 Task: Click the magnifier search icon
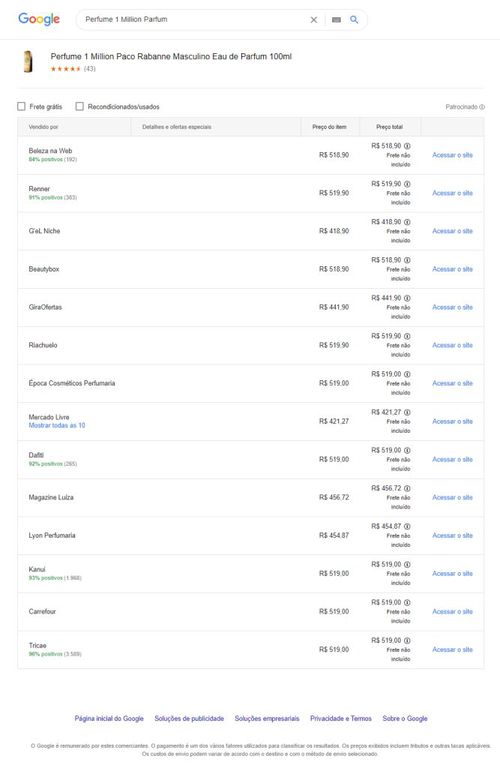[x=354, y=20]
